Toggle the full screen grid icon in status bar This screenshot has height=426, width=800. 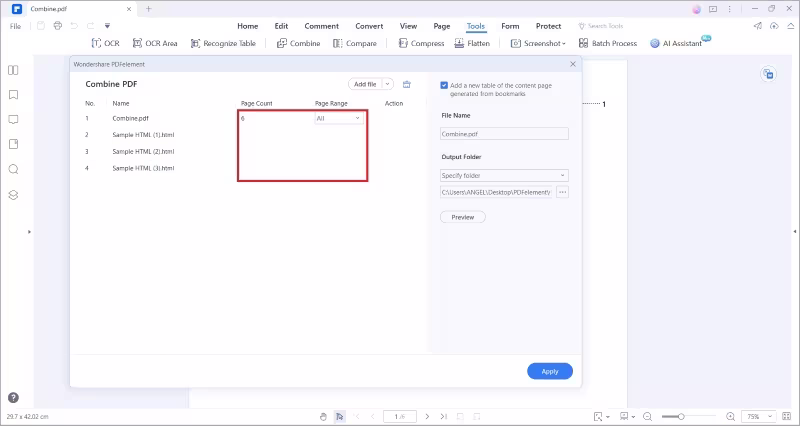click(786, 416)
